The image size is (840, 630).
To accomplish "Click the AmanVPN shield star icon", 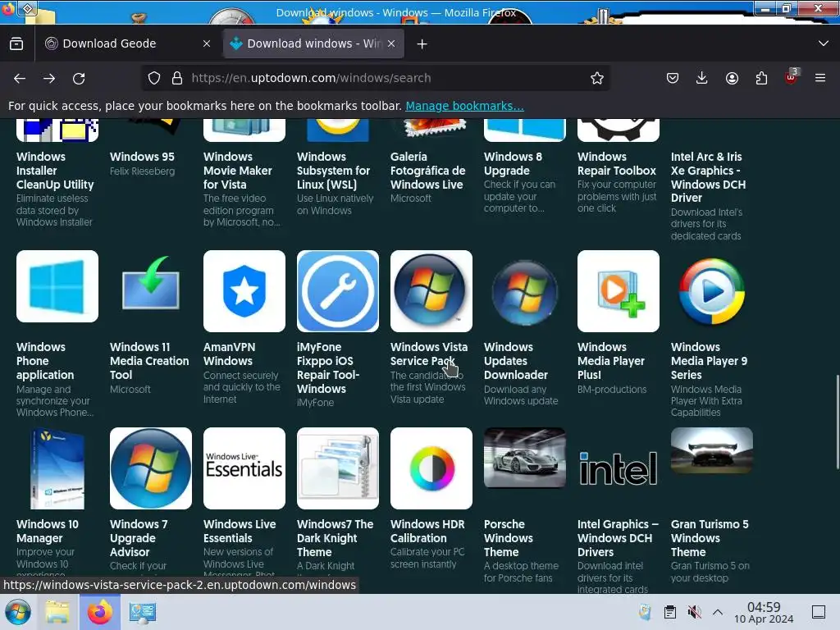I will tap(244, 291).
